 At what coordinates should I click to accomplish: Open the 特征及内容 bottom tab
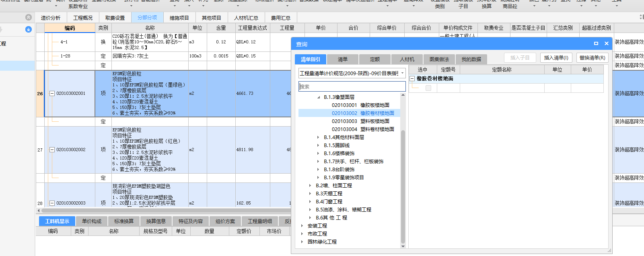pos(191,221)
